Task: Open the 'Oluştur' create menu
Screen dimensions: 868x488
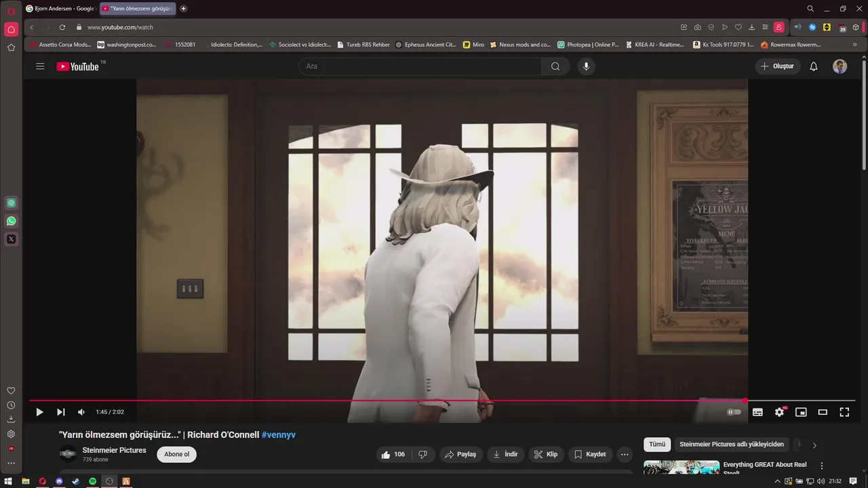Action: [778, 66]
